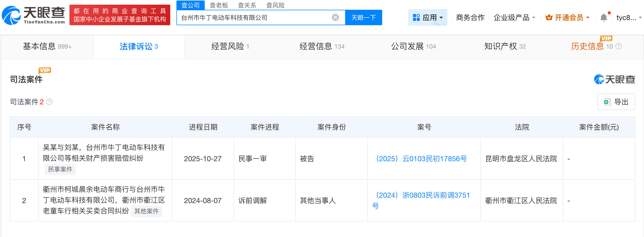The width and height of the screenshot is (644, 237).
Task: Open the 商务合作 link
Action: (x=470, y=17)
